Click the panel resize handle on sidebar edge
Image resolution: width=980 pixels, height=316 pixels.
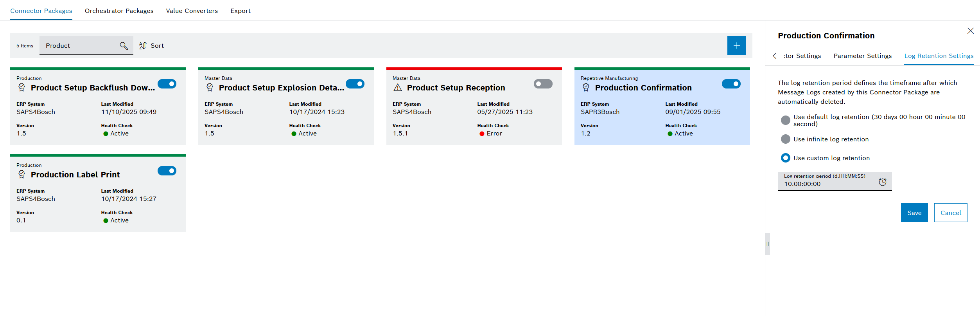coord(767,244)
